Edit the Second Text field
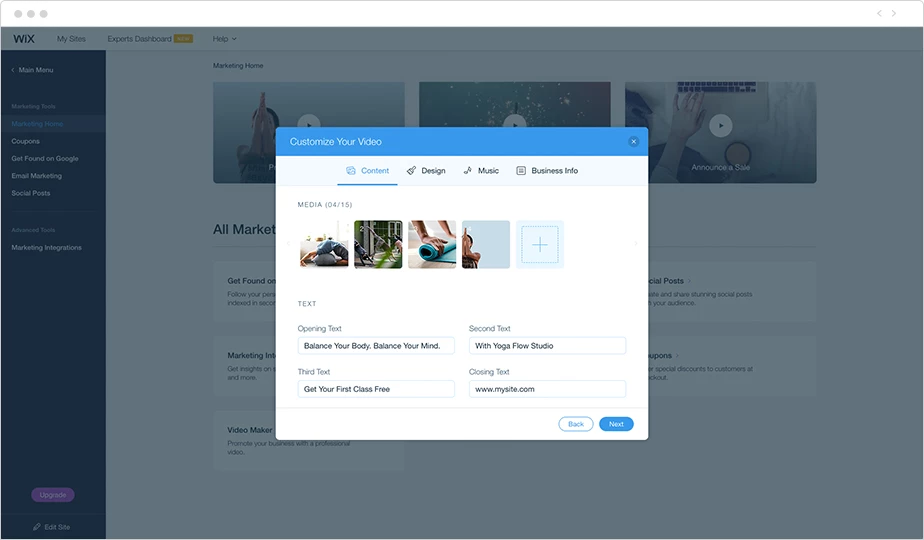 pos(547,346)
